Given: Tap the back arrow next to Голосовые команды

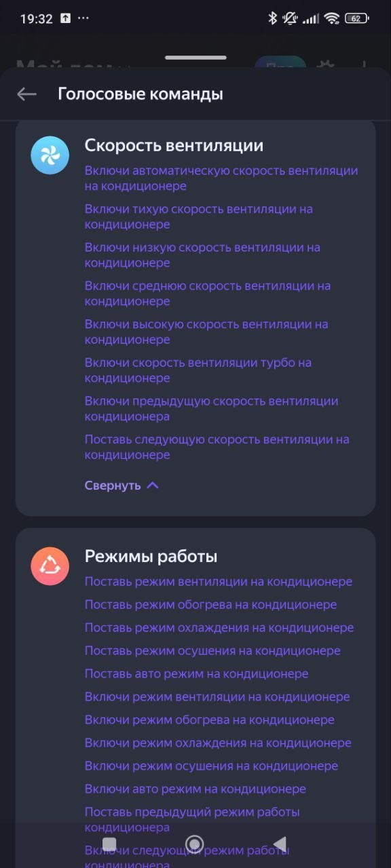Looking at the screenshot, I should 26,94.
